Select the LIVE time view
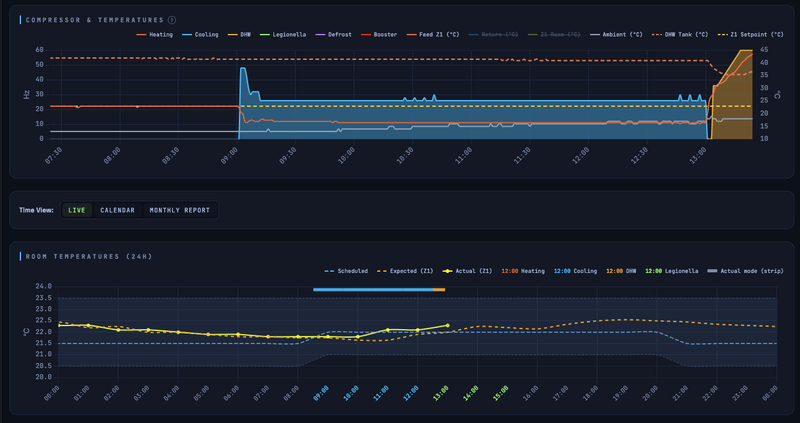Image resolution: width=800 pixels, height=423 pixels. 77,210
